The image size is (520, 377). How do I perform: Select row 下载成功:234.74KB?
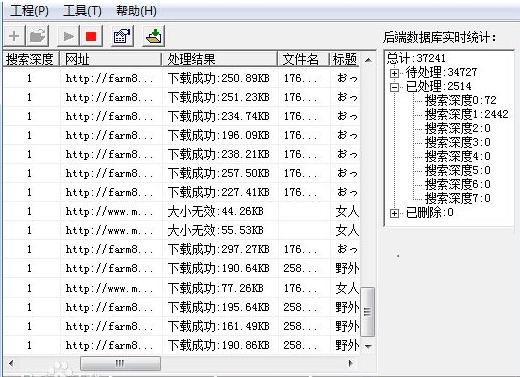(x=182, y=116)
